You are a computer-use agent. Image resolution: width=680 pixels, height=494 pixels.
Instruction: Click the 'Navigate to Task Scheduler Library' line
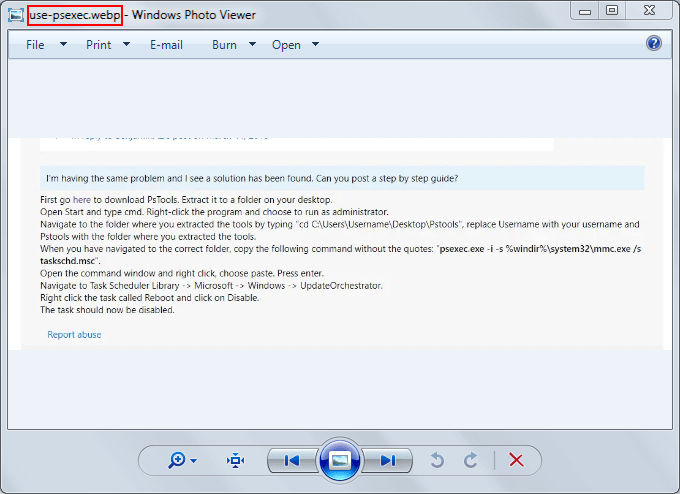pos(211,286)
